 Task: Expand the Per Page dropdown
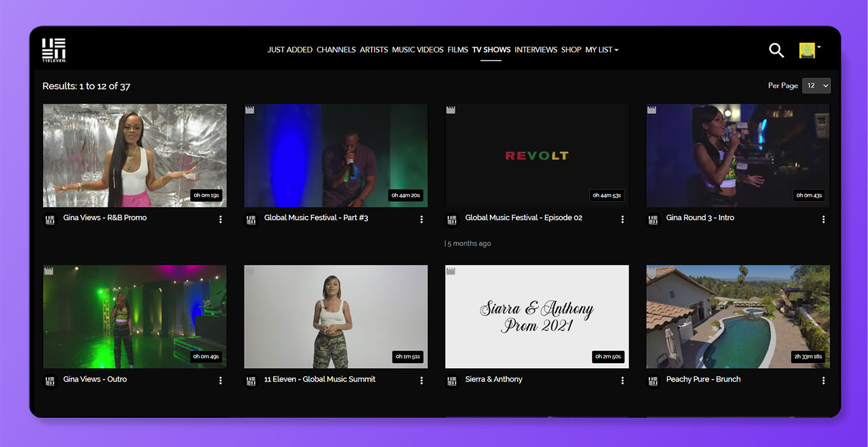click(x=817, y=86)
